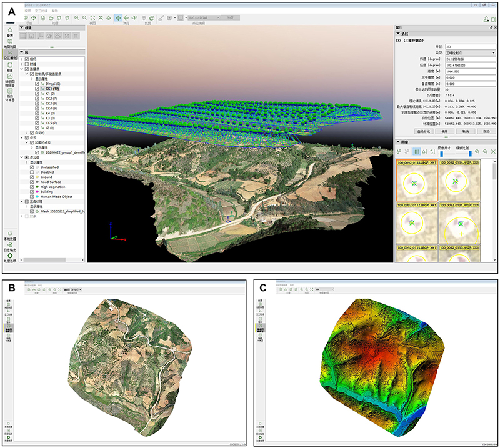Open processing options gear in panel C

[x=260, y=437]
